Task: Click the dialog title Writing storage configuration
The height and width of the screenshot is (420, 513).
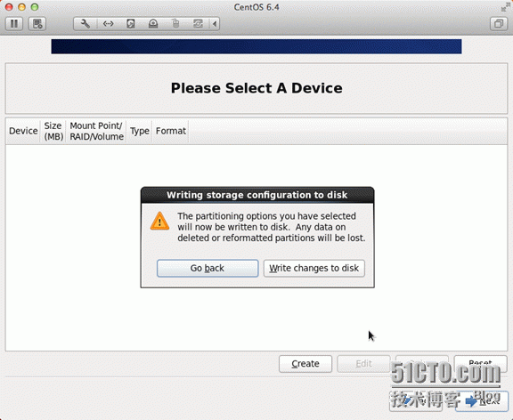Action: click(257, 195)
